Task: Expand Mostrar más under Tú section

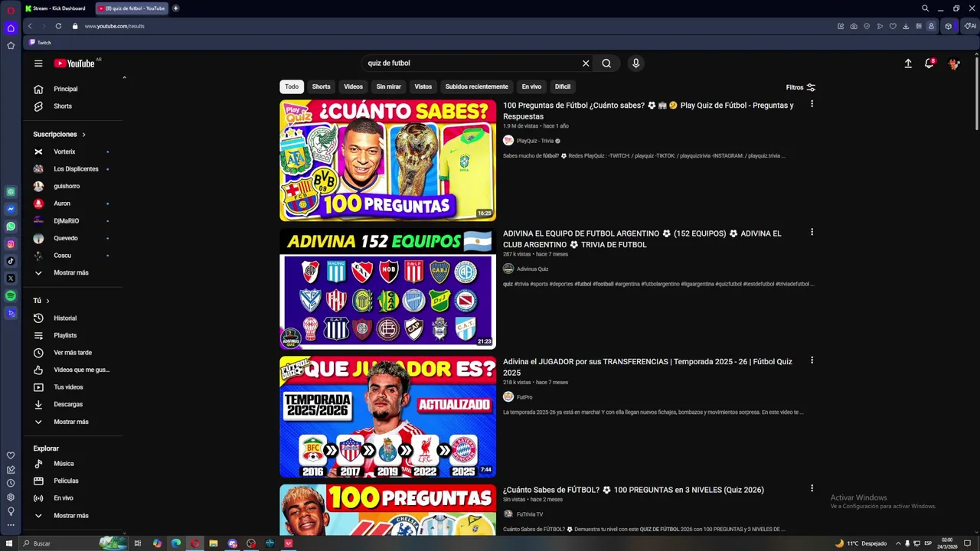Action: [x=71, y=422]
